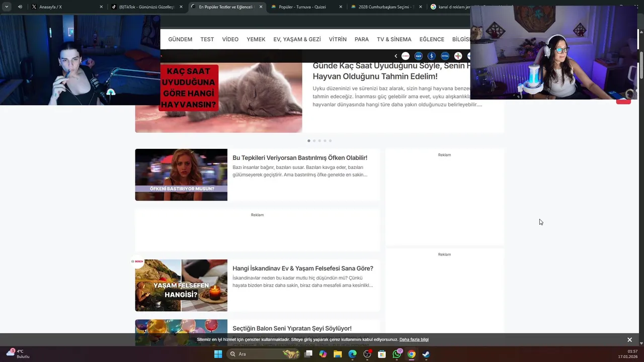Open the Nivea sponsor icon

445,56
